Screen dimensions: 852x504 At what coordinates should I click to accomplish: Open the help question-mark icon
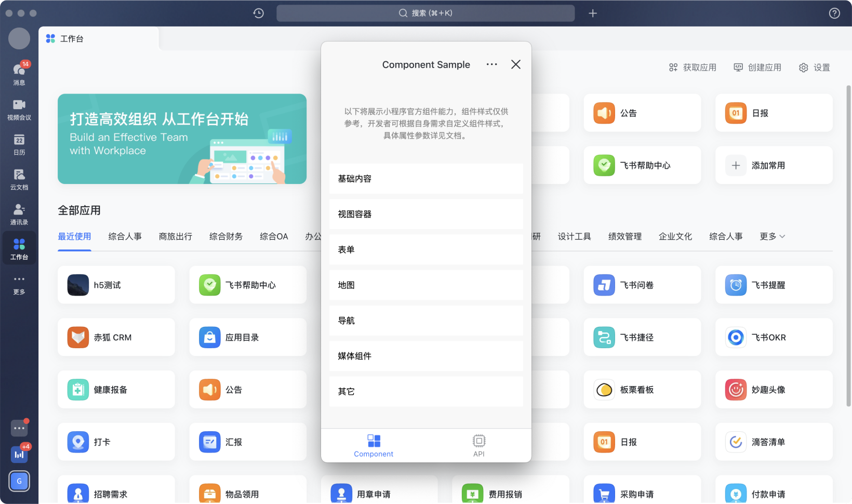tap(834, 13)
